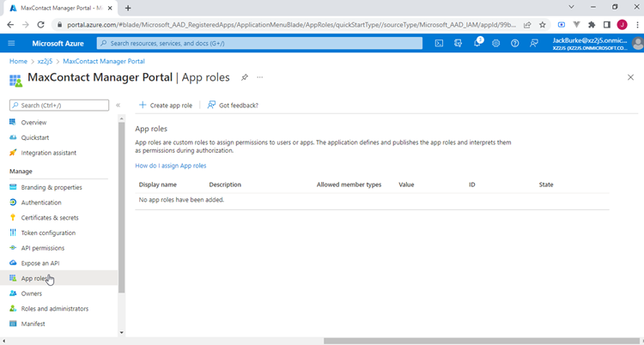644x345 pixels.
Task: Open the JackBurke account avatar
Action: [x=638, y=43]
